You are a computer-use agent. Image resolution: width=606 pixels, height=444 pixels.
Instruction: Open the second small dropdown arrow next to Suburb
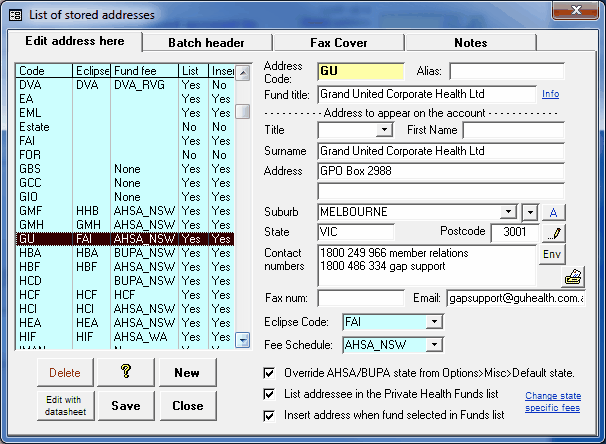point(530,212)
